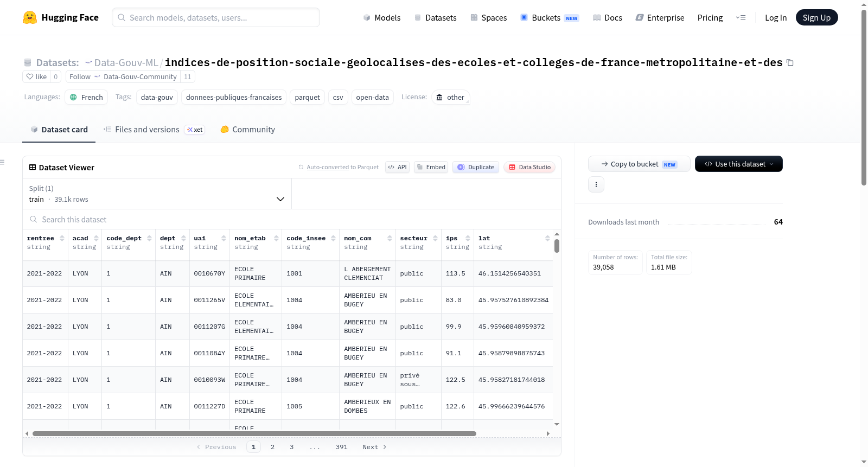
Task: Select the parquet tag
Action: 307,97
